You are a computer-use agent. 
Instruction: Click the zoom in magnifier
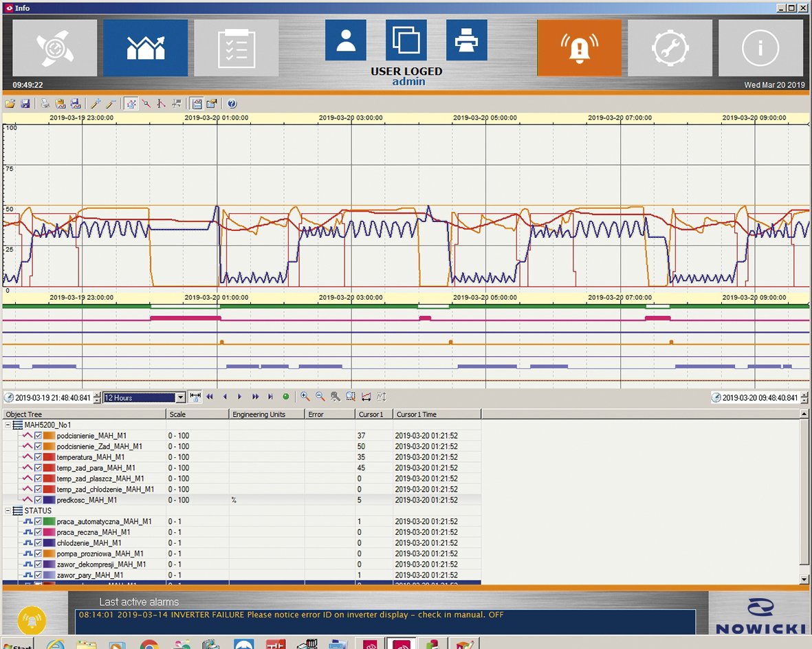point(305,397)
